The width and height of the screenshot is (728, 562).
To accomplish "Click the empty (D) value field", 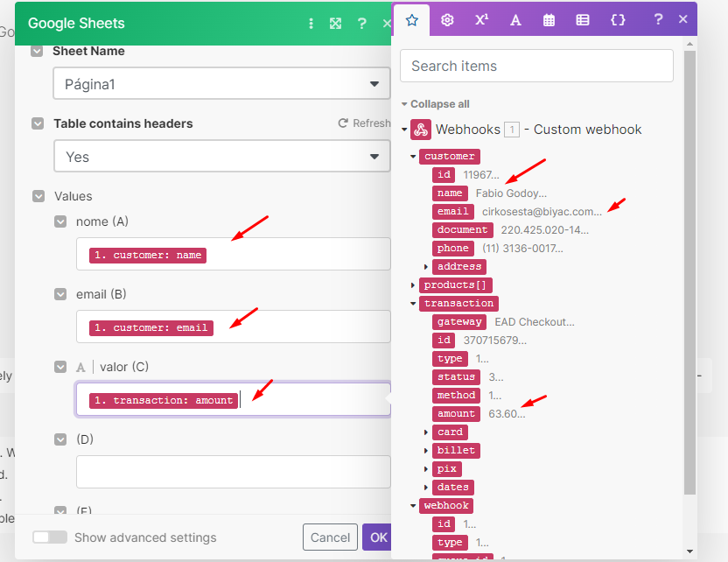I will point(233,472).
